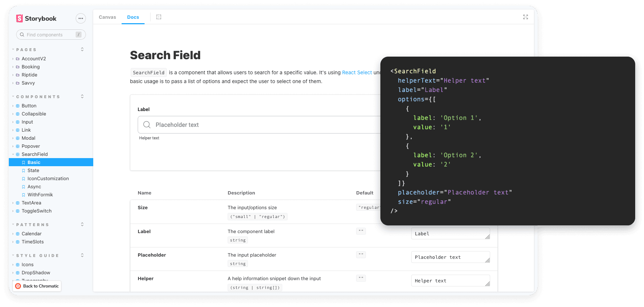
Task: Click the (string | string[]) type tag
Action: (255, 288)
